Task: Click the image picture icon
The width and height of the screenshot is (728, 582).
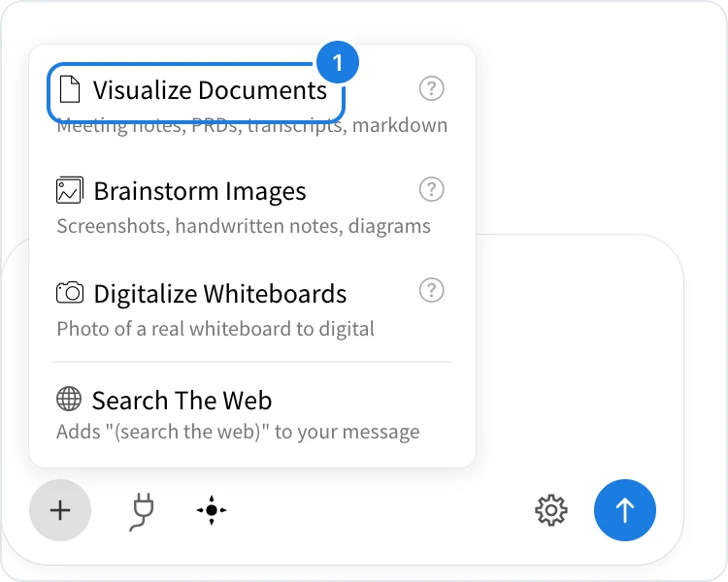Action: tap(70, 190)
